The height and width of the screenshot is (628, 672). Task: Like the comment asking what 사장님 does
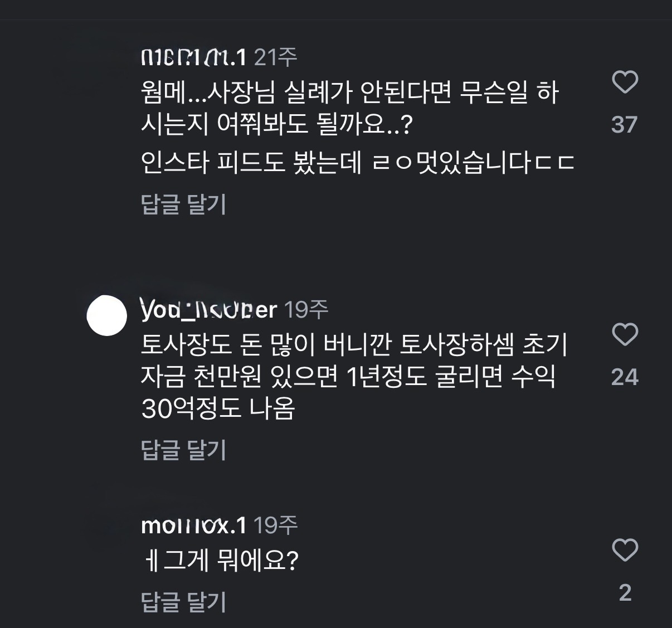tap(625, 82)
